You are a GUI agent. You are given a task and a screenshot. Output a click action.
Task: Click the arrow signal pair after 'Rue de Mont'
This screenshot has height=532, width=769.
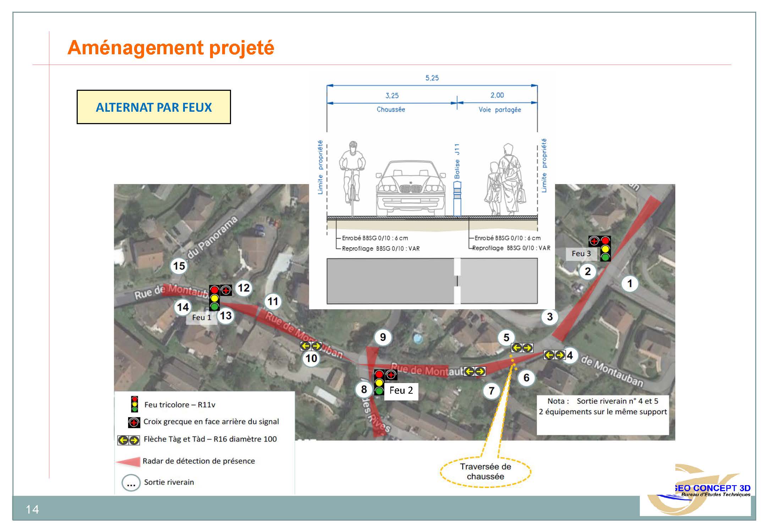[x=475, y=371]
